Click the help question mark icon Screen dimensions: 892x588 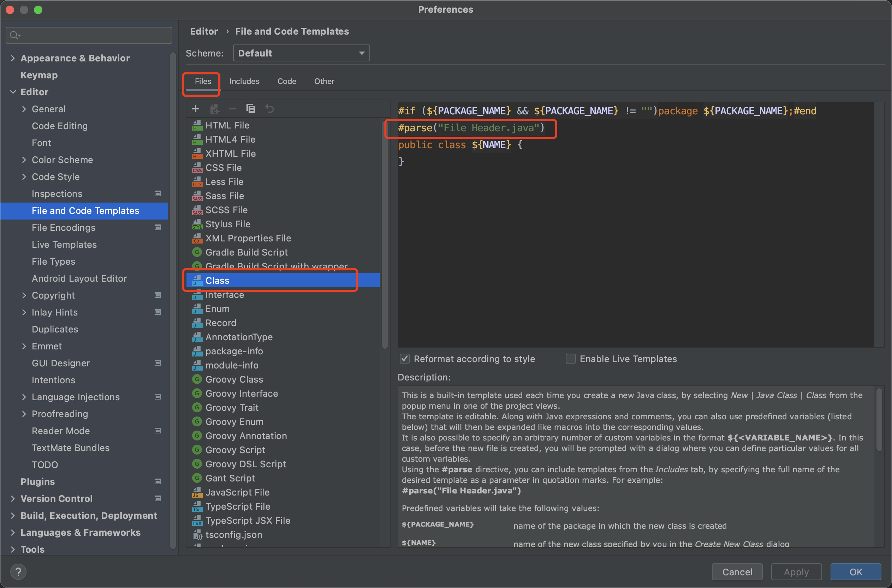(18, 571)
